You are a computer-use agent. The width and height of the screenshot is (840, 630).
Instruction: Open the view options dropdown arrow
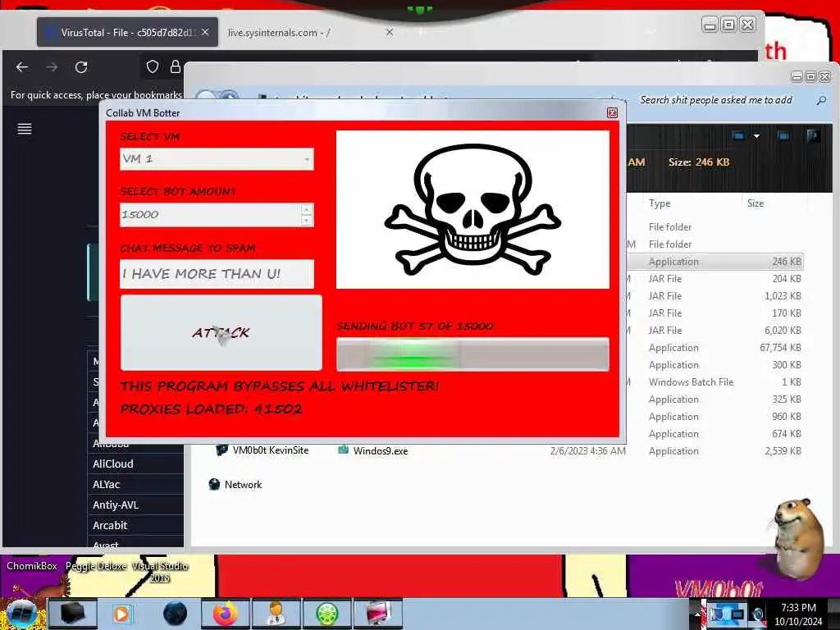pyautogui.click(x=756, y=136)
